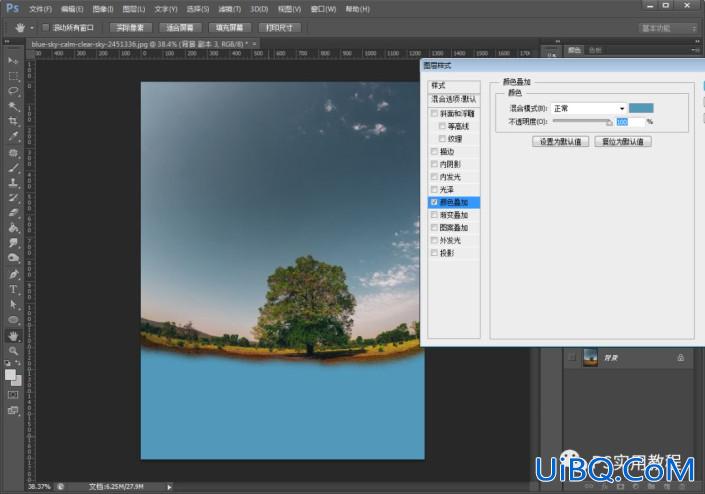The width and height of the screenshot is (705, 494).
Task: Select the Ellipse shape tool
Action: point(13,320)
